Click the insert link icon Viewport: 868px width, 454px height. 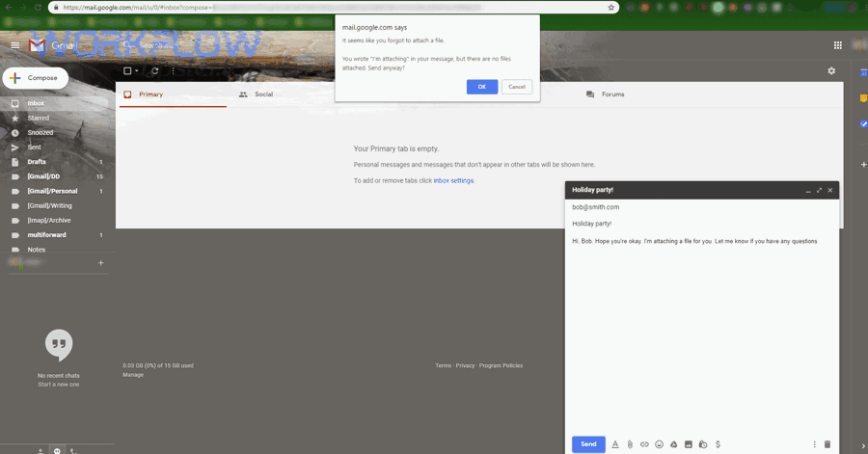[x=644, y=444]
